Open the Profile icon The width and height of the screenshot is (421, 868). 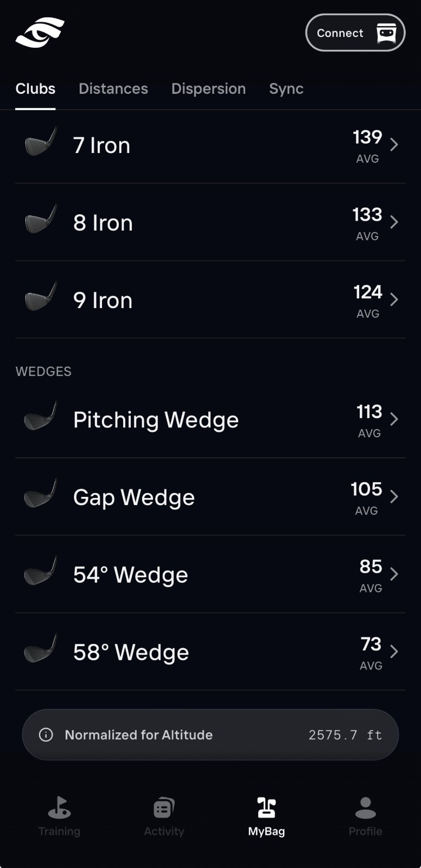click(x=365, y=807)
